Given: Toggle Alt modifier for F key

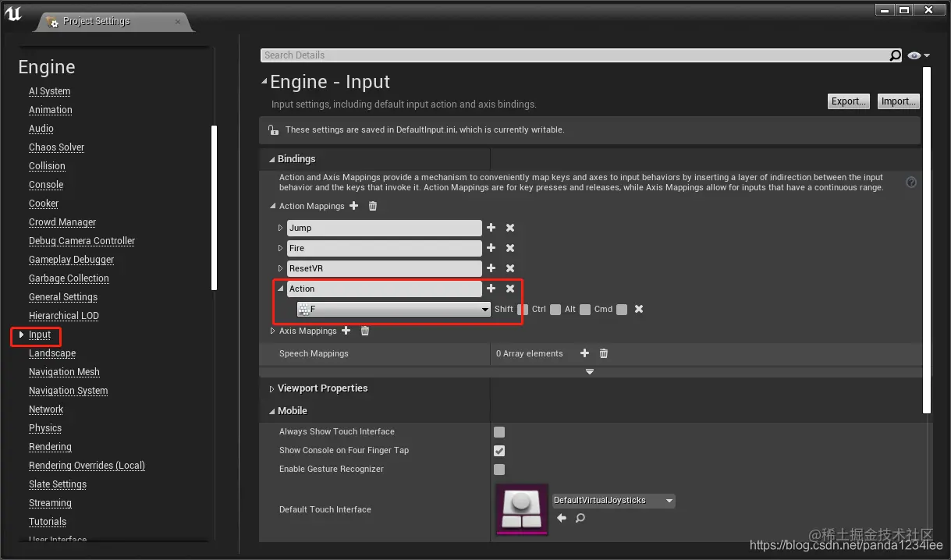Looking at the screenshot, I should [x=585, y=310].
